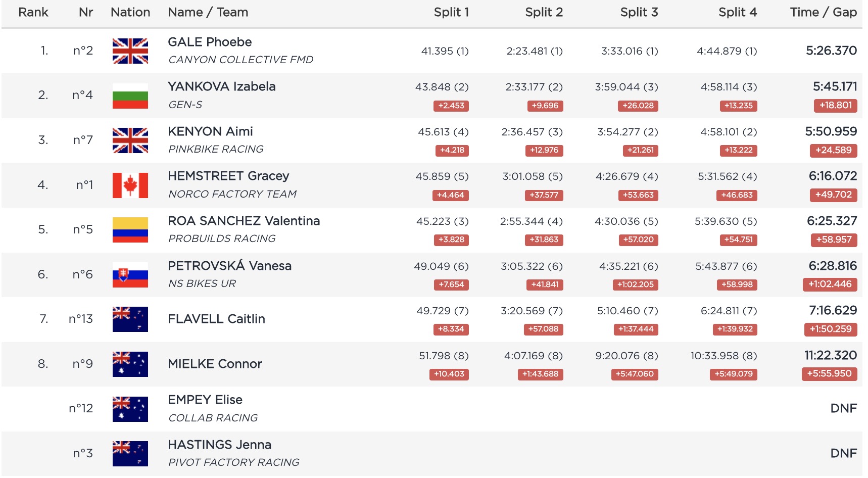
Task: Click the British flag beside GALE Phoebe
Action: tap(130, 51)
